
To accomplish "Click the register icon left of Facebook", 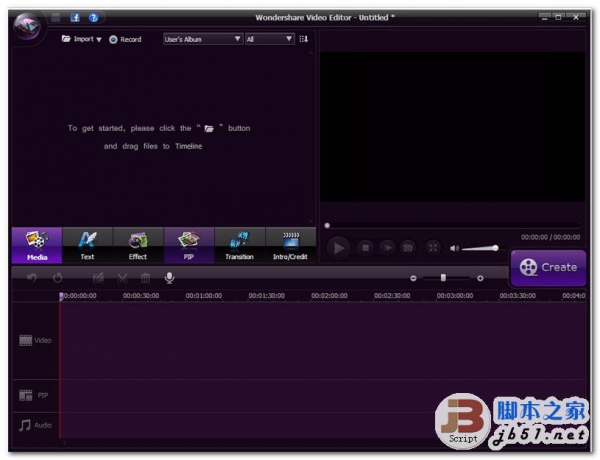I will (x=56, y=17).
